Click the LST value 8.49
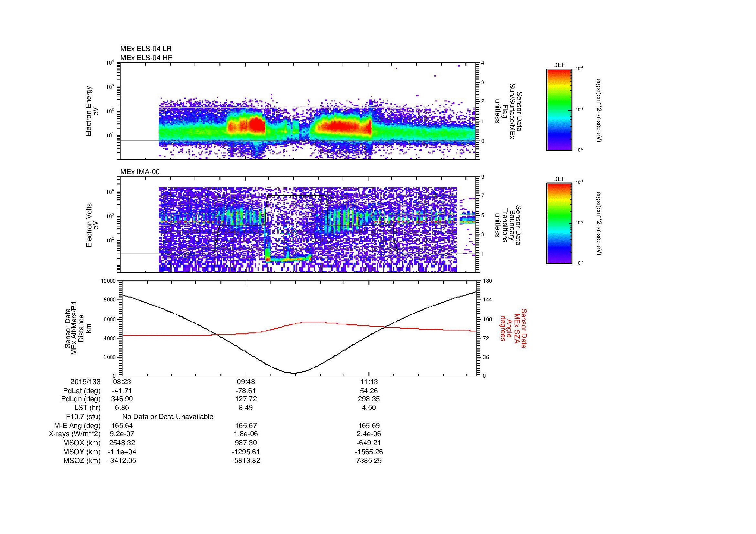 [246, 408]
